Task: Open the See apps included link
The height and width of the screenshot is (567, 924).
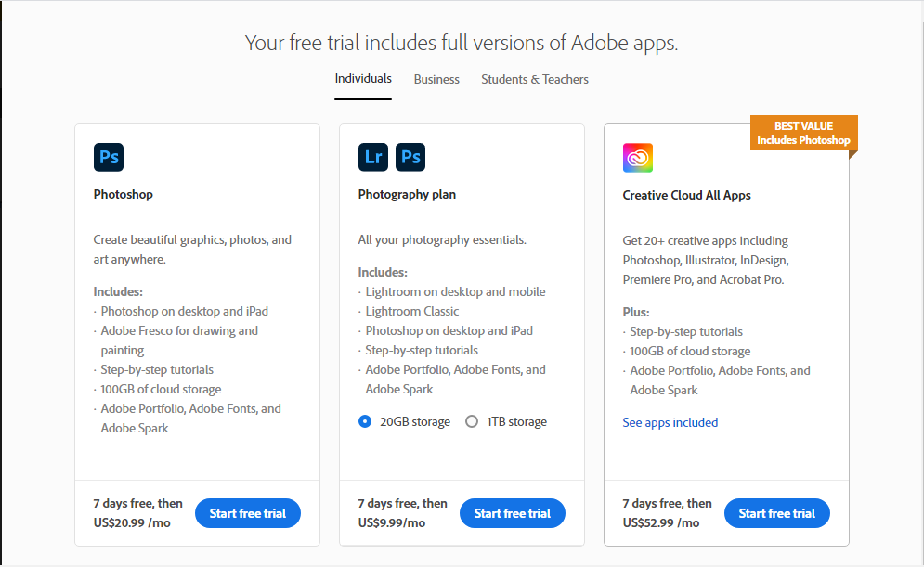Action: tap(670, 422)
